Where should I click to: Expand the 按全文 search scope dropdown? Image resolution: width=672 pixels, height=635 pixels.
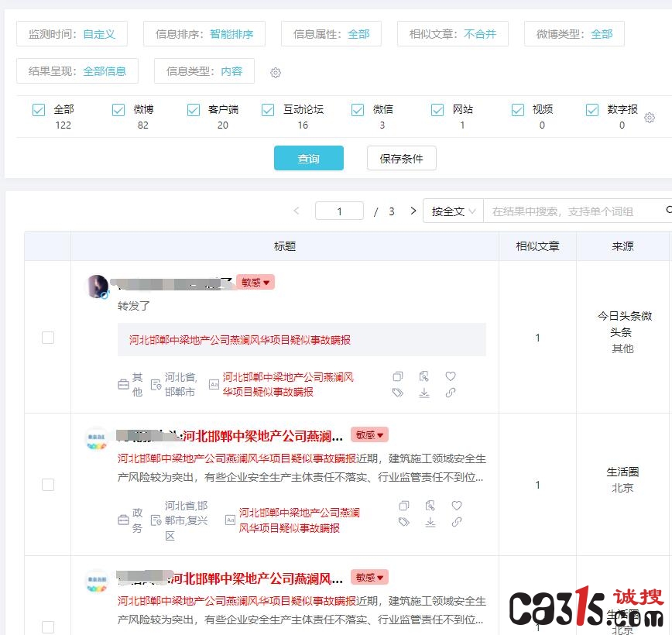click(x=454, y=211)
